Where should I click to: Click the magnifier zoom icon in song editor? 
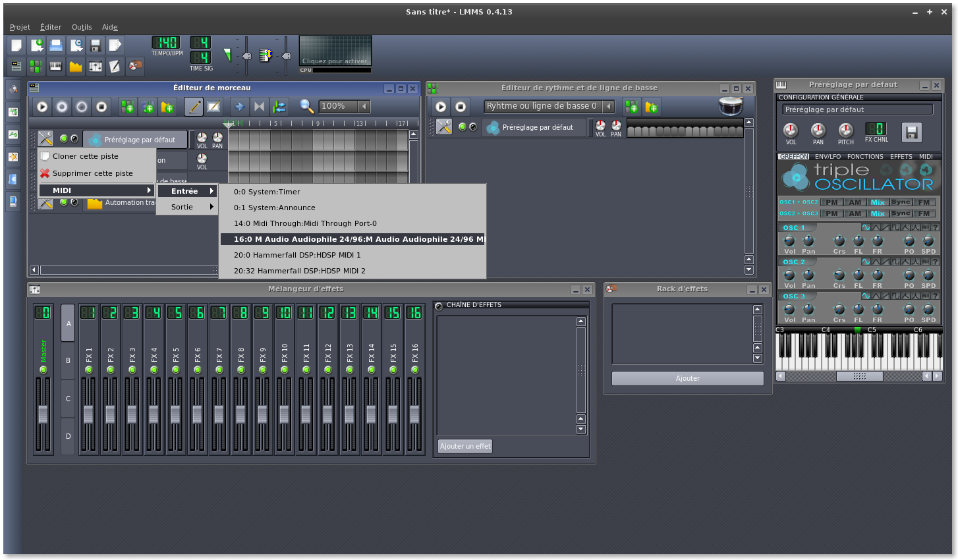point(306,107)
